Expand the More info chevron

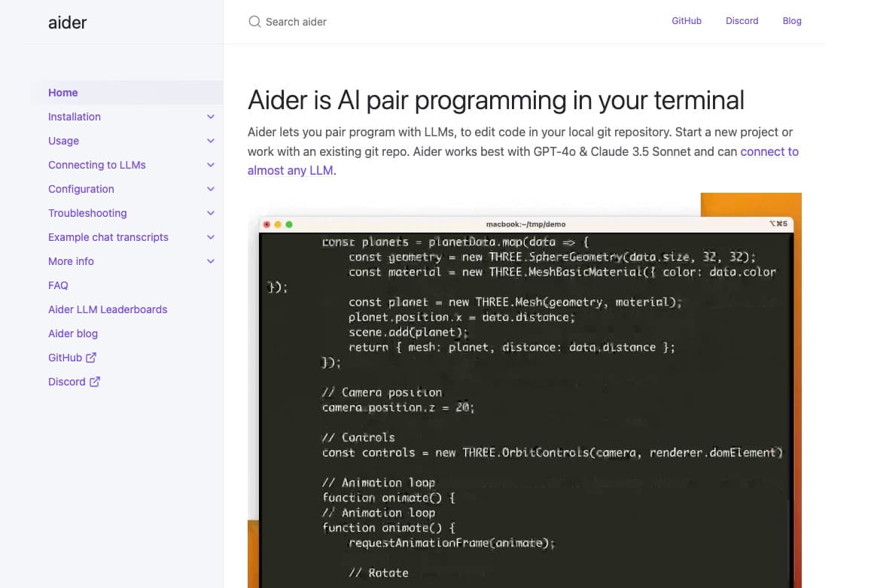click(211, 261)
